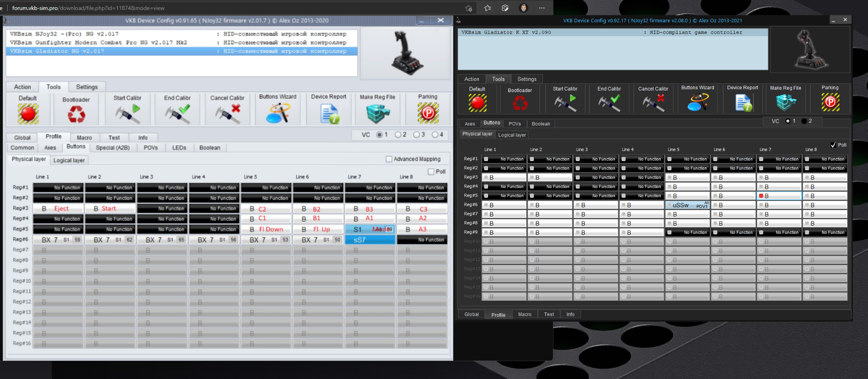868x379 pixels.
Task: Click Cancel Calibr icon in dark right window
Action: tap(653, 103)
